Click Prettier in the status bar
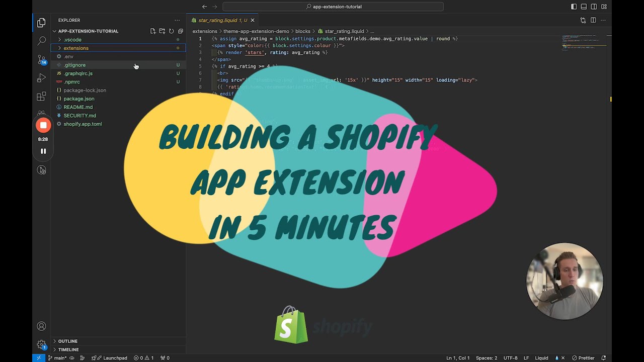 (x=583, y=358)
